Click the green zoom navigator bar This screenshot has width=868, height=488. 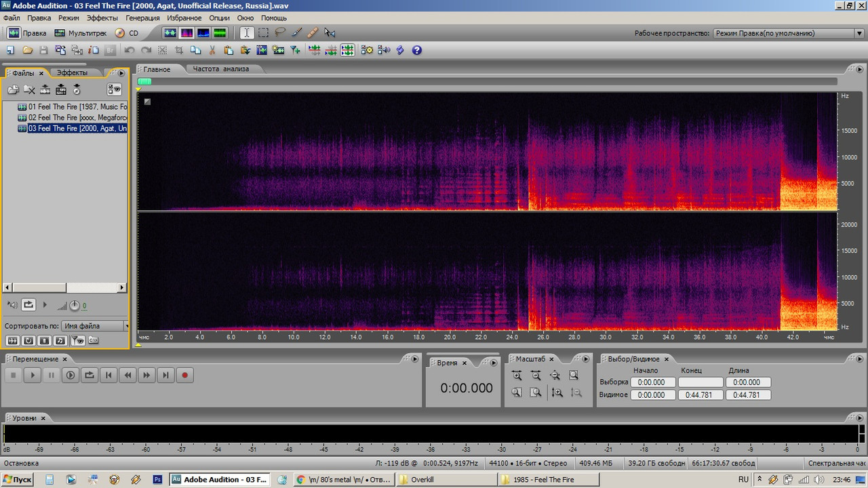pos(144,81)
